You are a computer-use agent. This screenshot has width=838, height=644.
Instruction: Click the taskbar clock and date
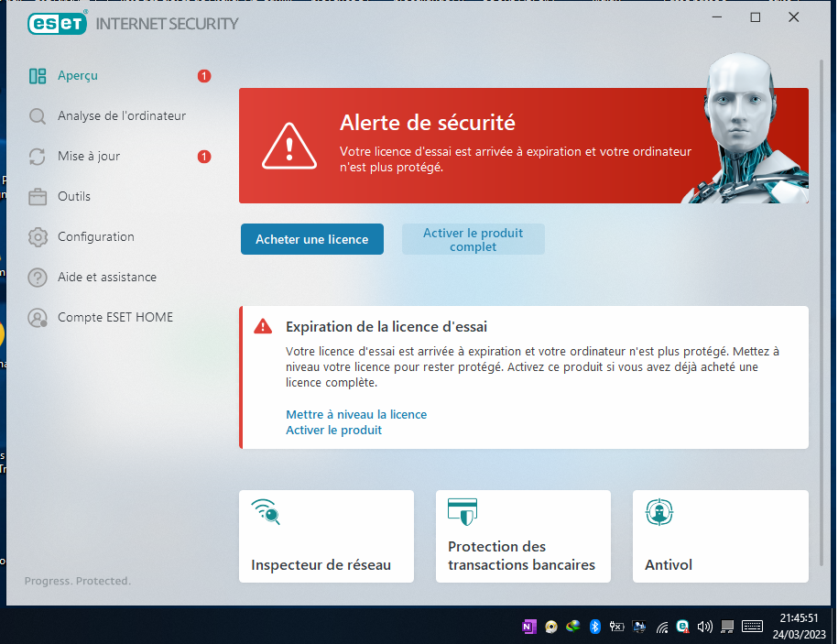pyautogui.click(x=799, y=627)
